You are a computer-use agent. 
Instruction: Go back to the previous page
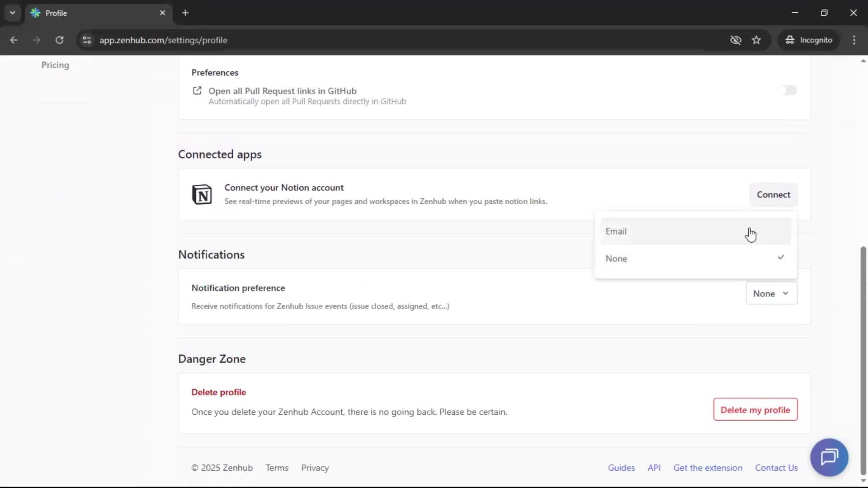pyautogui.click(x=14, y=40)
